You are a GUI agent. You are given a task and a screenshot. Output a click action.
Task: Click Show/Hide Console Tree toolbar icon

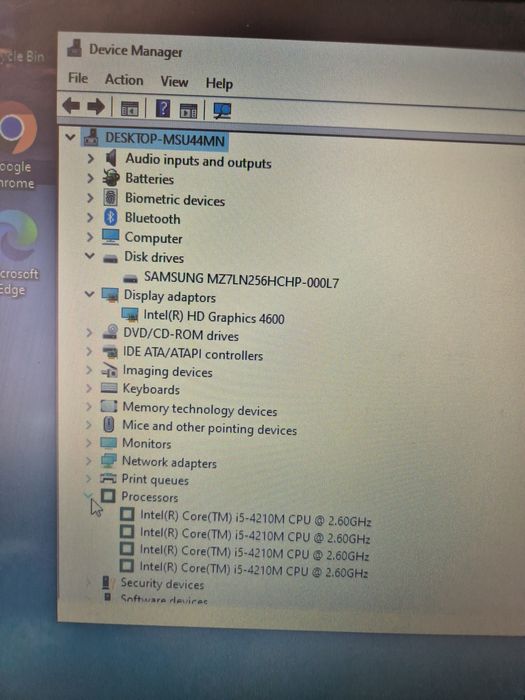coord(129,108)
